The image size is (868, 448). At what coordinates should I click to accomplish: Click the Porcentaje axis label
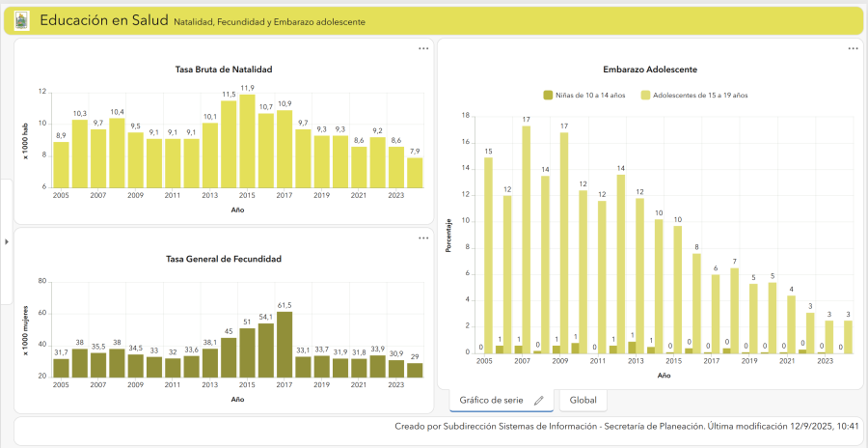[448, 235]
